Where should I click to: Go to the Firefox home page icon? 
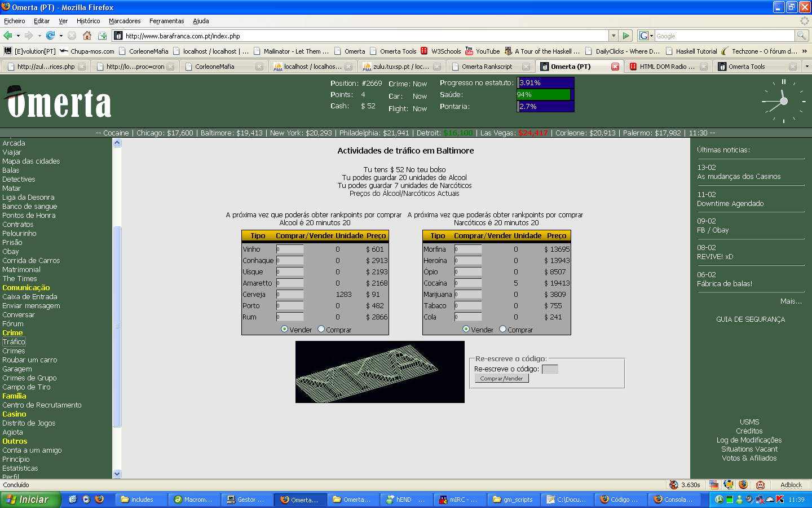pos(87,36)
